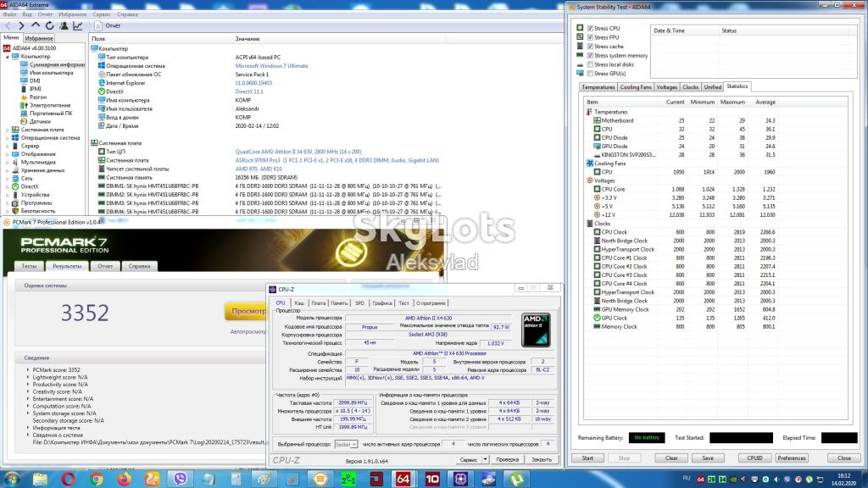This screenshot has height=488, width=868.
Task: Expand the Отображение tree node
Action: coord(7,154)
